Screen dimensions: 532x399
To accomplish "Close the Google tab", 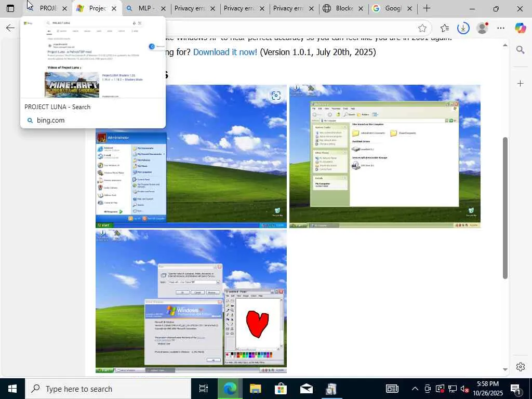I will (409, 8).
